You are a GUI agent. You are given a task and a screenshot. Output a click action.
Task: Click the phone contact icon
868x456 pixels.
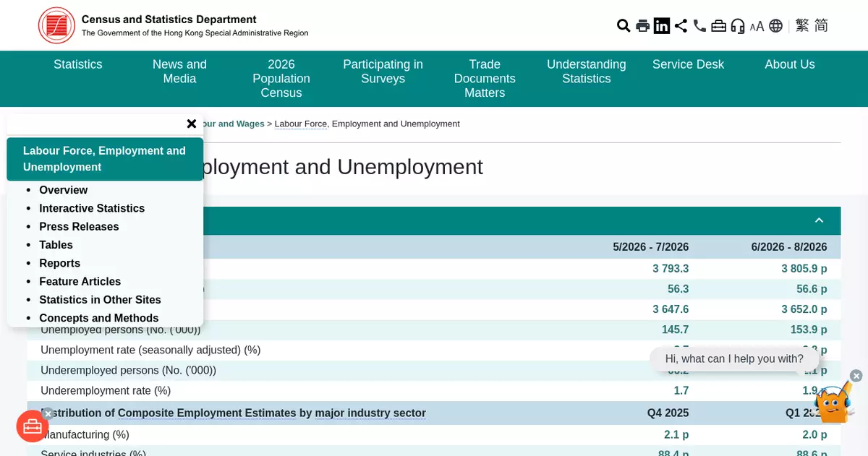(699, 26)
